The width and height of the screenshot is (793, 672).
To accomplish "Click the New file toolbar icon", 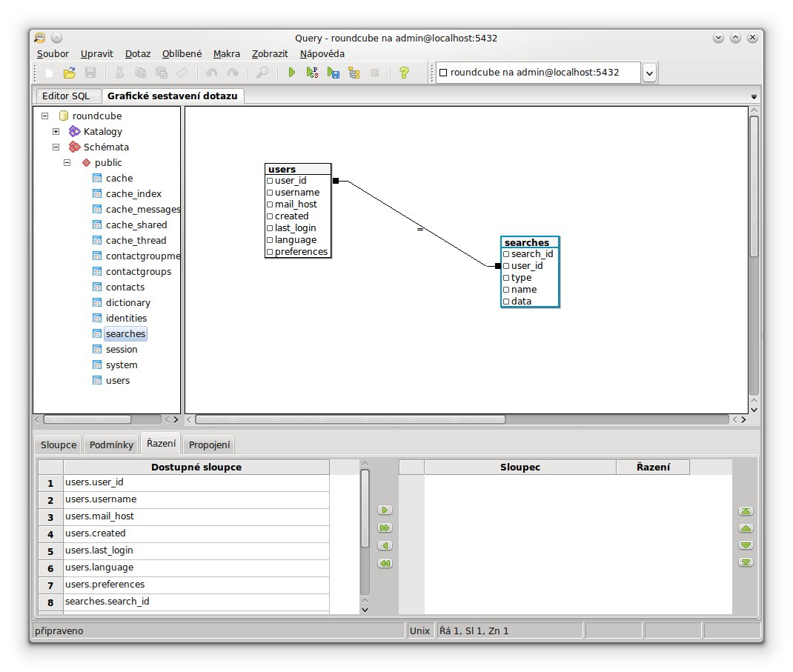I will pos(49,73).
